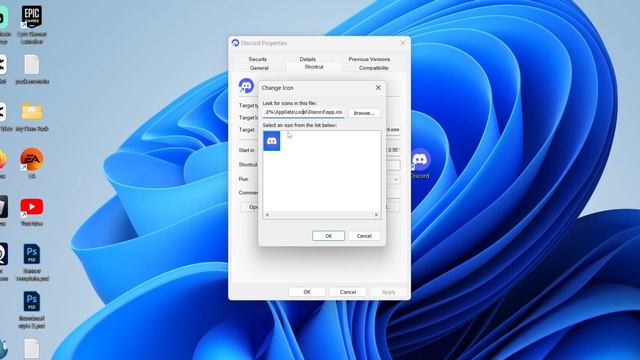The height and width of the screenshot is (360, 640).
Task: Select the Discord desktop icon behind the dialog
Action: tap(420, 164)
